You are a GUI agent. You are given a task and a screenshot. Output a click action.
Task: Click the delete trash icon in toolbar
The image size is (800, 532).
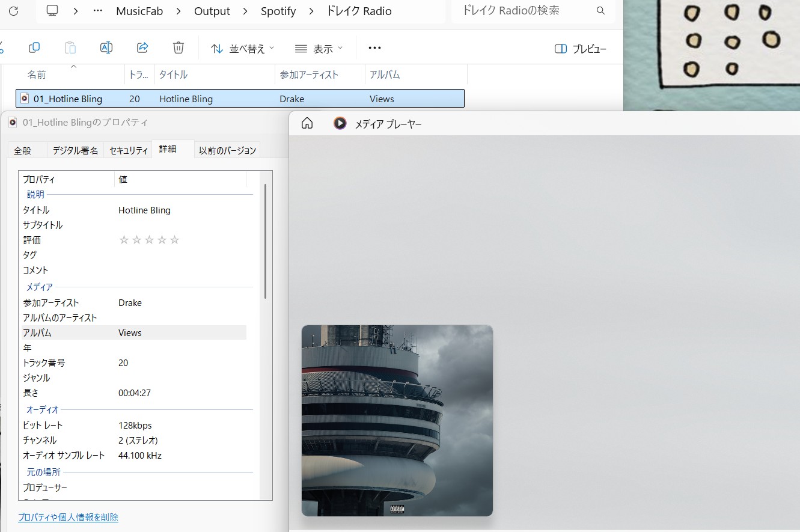[179, 48]
